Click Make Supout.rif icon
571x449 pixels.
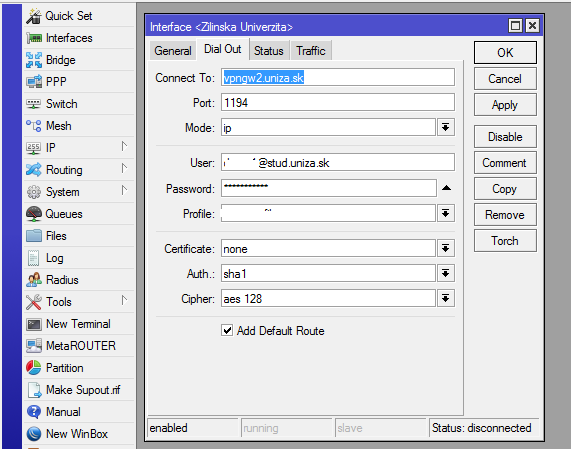coord(35,390)
